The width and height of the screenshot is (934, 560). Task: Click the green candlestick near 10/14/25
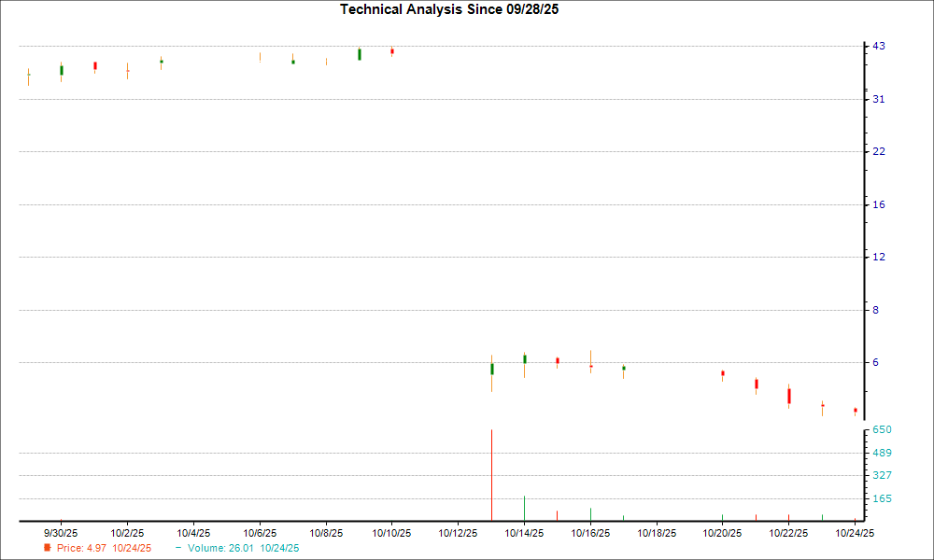pos(525,357)
